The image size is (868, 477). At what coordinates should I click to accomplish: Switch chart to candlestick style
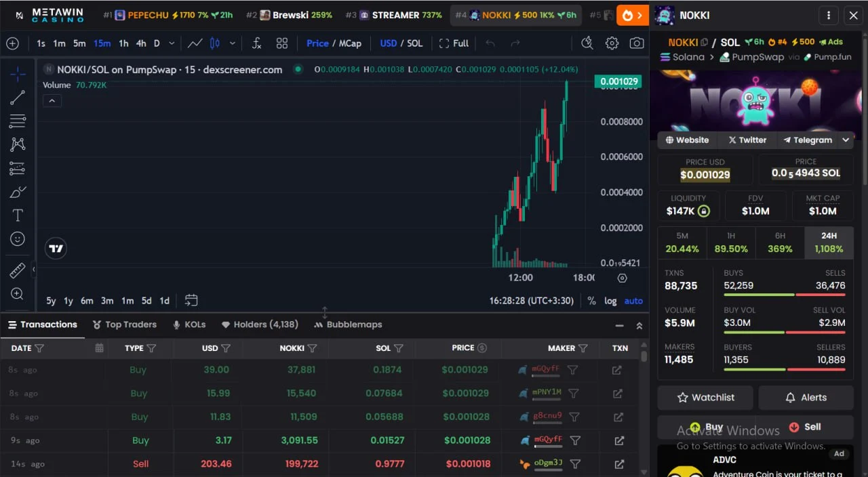pyautogui.click(x=215, y=43)
